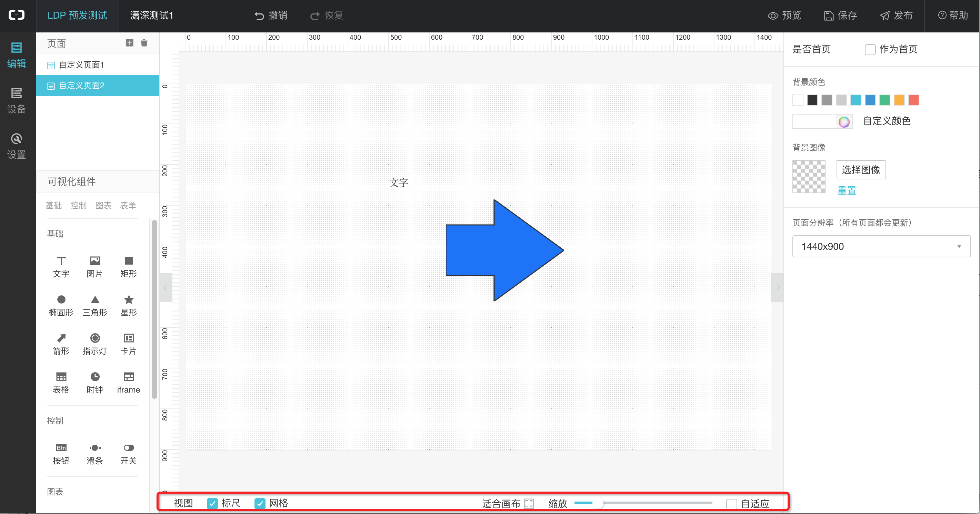The height and width of the screenshot is (514, 980).
Task: Click the delete page trash icon
Action: pos(144,43)
